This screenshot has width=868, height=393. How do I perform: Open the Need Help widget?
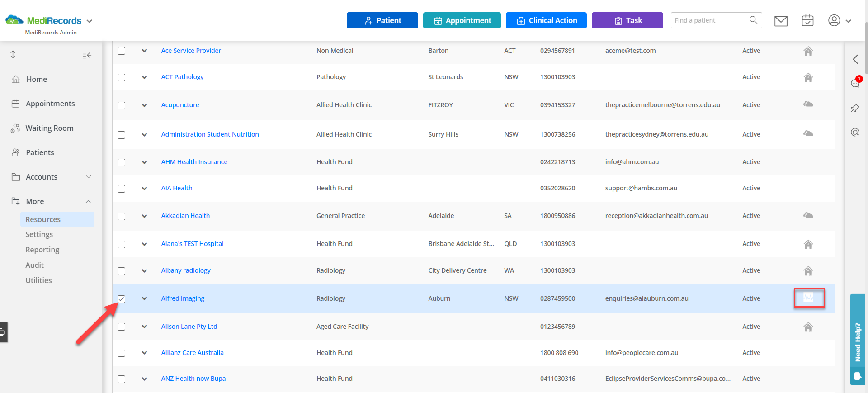(x=858, y=339)
